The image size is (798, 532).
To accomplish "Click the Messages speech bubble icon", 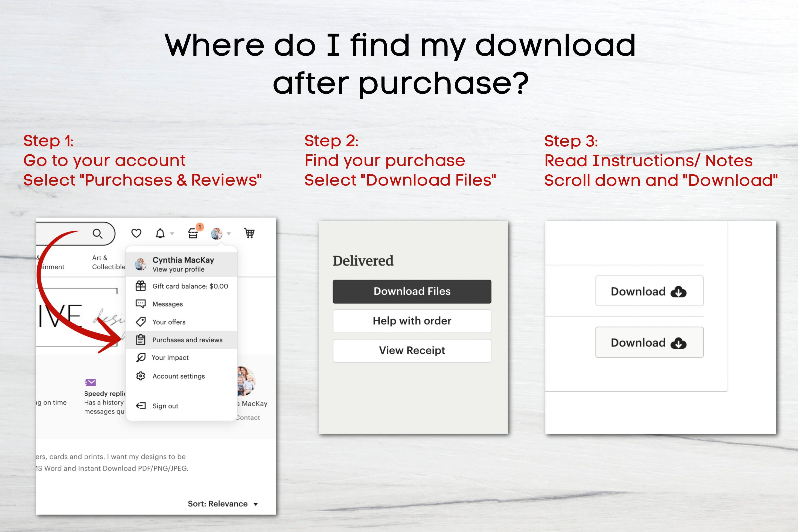I will (x=140, y=304).
